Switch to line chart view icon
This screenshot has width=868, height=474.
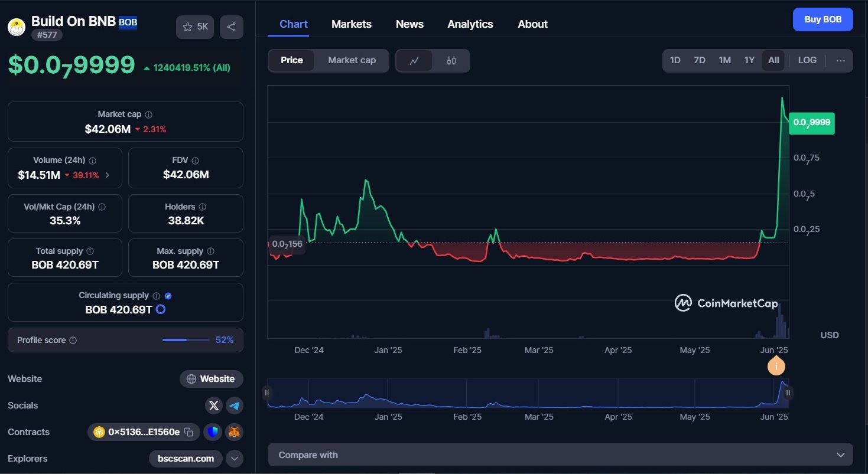pos(414,60)
